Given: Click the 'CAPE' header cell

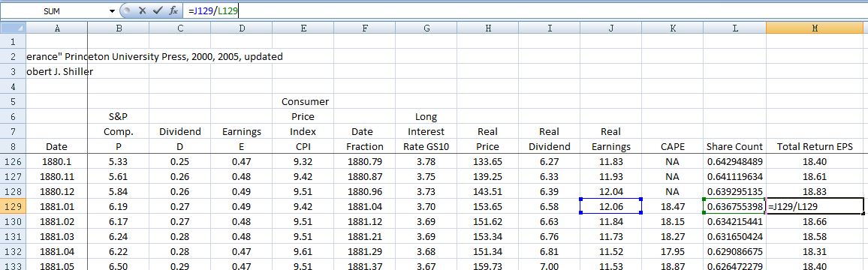Looking at the screenshot, I should [673, 146].
